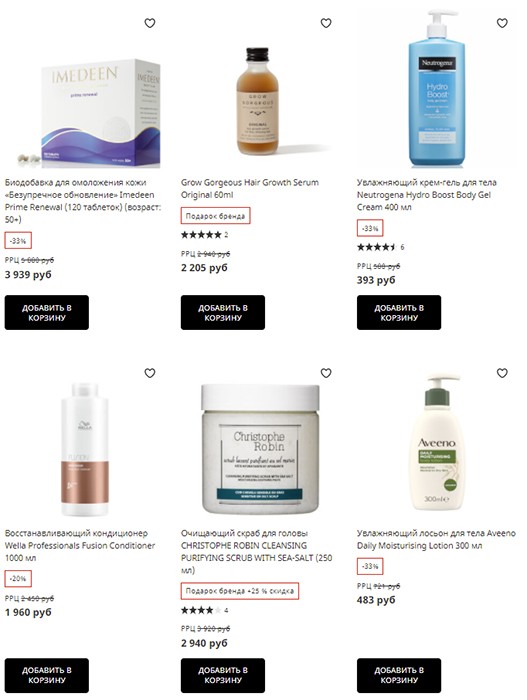
Task: Add Neutrogena Hydro Boost gel to cart
Action: [x=399, y=312]
